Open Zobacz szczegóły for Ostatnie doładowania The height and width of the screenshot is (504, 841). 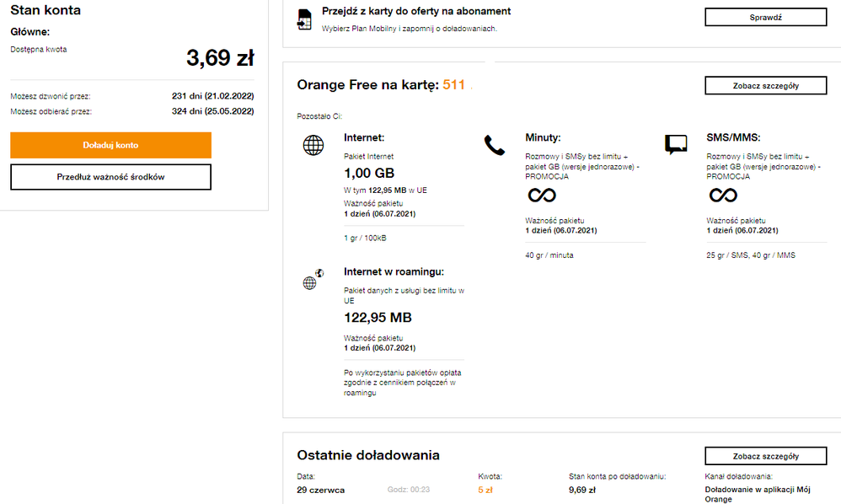tap(765, 456)
